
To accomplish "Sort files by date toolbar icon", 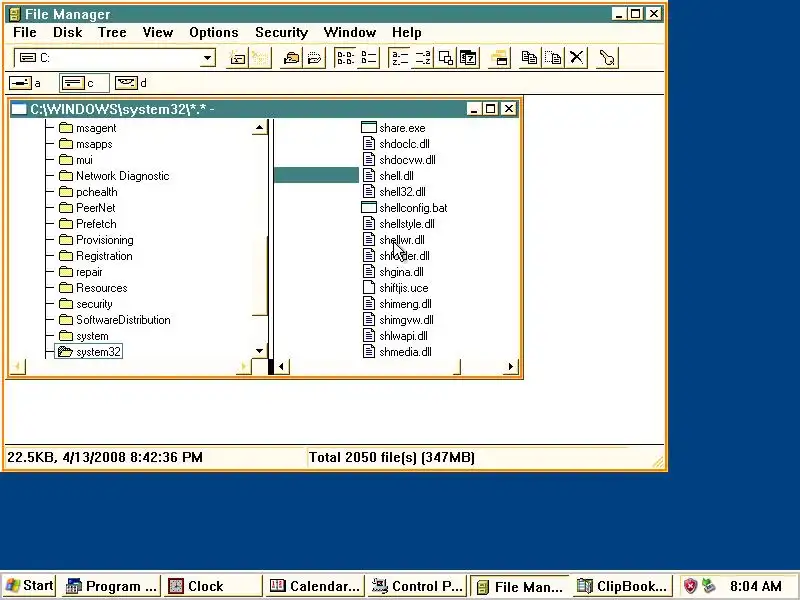I will pos(468,58).
